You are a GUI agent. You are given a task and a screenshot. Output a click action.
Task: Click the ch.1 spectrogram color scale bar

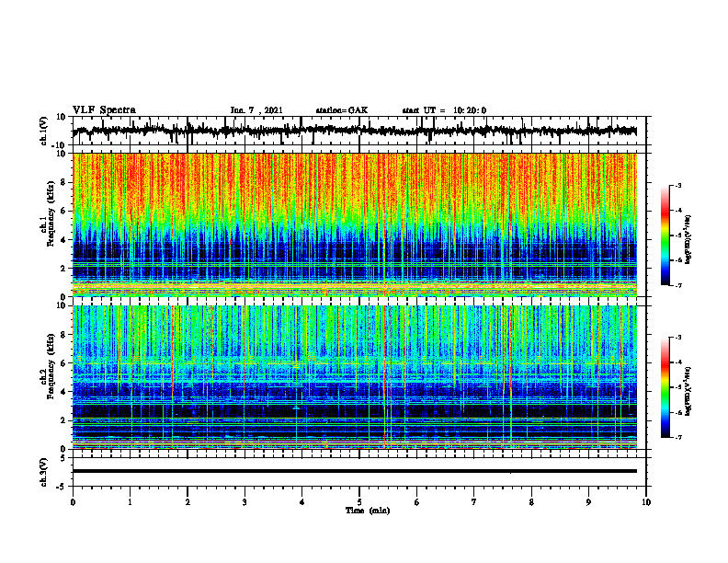point(665,236)
